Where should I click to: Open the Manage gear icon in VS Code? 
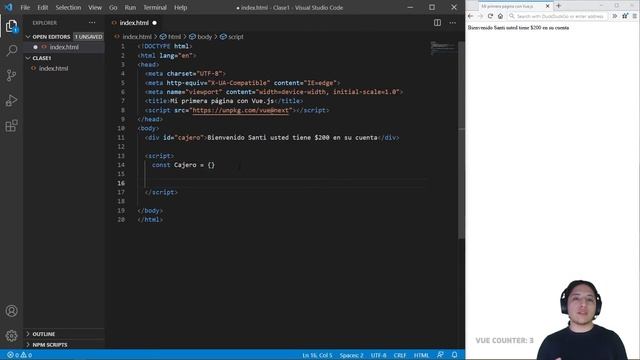click(x=11, y=336)
